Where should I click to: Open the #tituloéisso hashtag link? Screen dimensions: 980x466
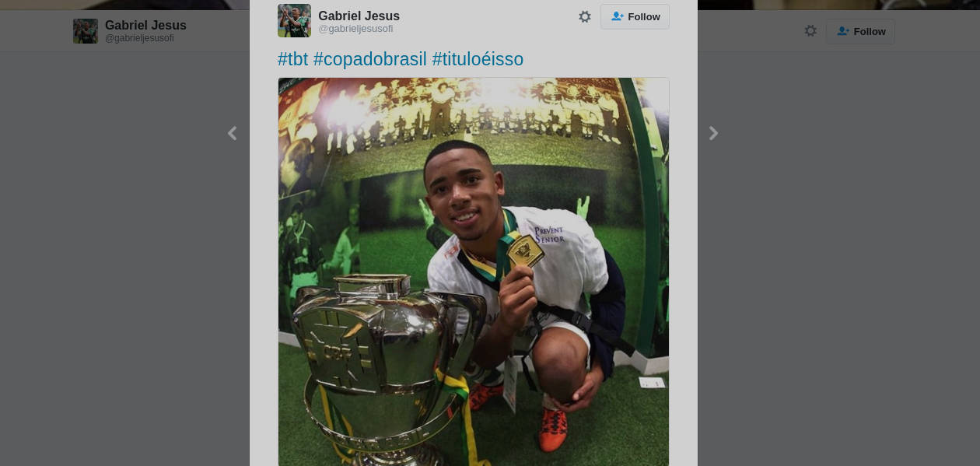click(478, 59)
